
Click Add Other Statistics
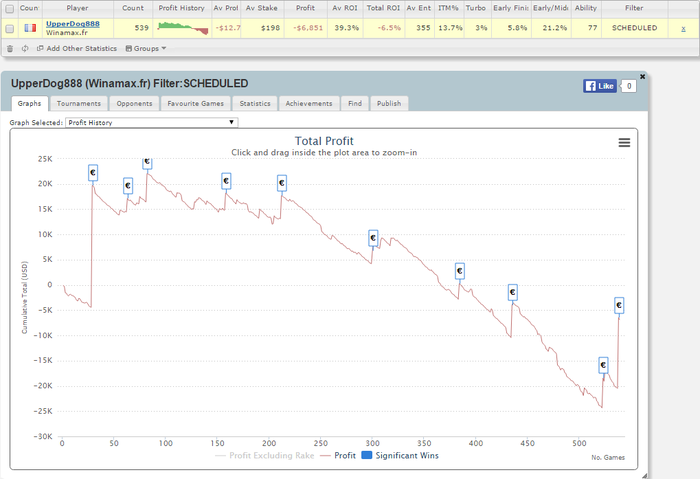[x=77, y=49]
